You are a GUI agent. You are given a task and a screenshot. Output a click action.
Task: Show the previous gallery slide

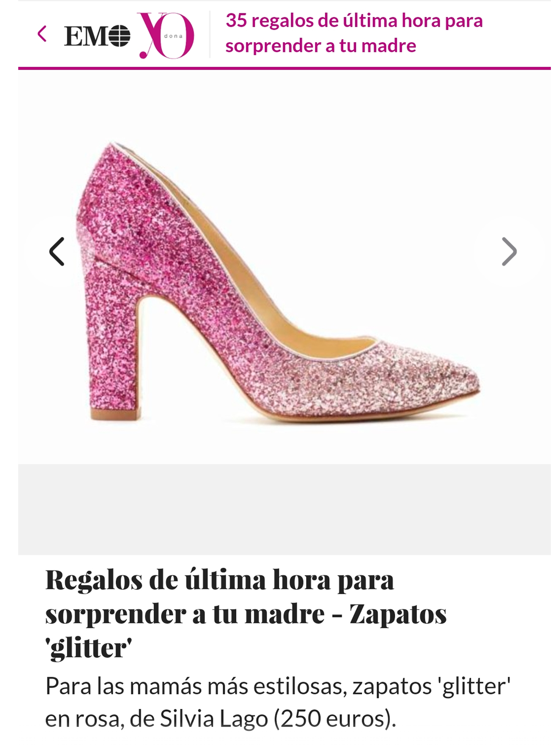57,251
